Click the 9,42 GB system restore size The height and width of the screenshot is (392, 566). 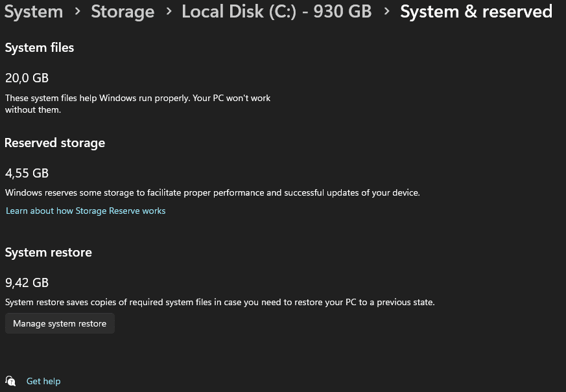[x=27, y=282]
